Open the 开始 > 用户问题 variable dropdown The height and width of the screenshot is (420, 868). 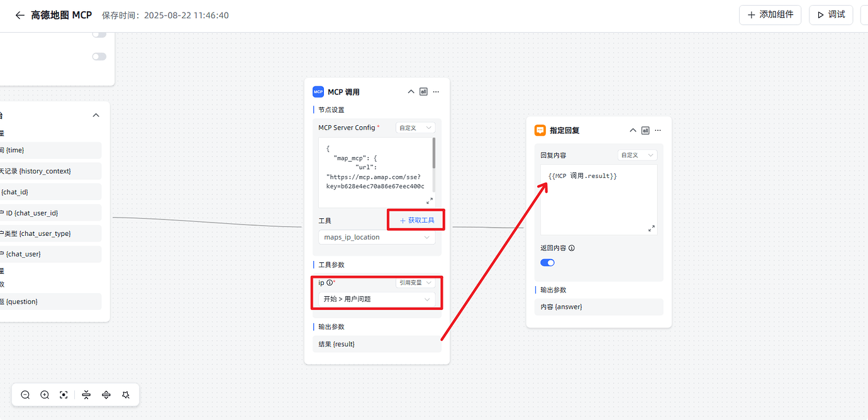pos(377,299)
